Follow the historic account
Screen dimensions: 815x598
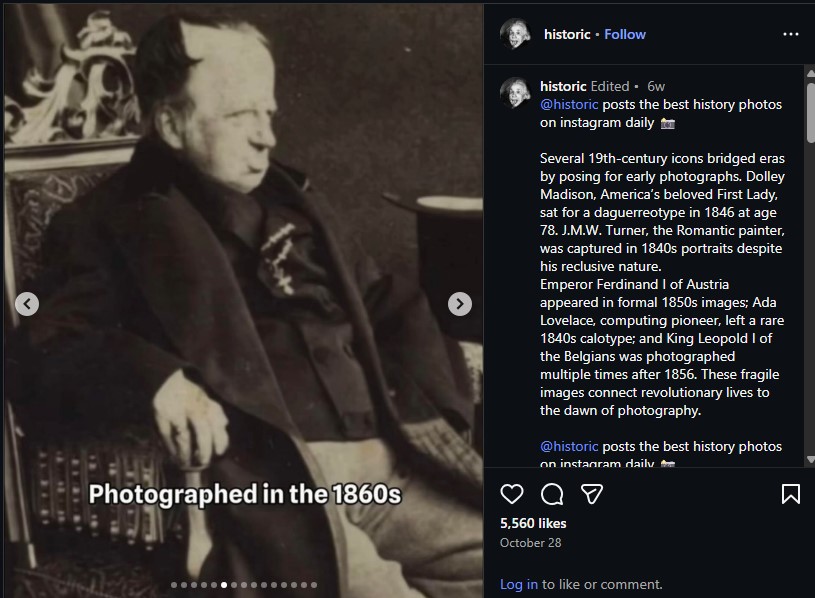pos(625,34)
